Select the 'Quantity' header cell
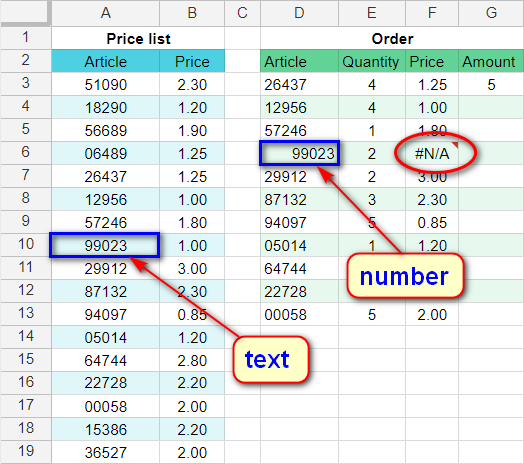This screenshot has height=464, width=524. (x=372, y=61)
